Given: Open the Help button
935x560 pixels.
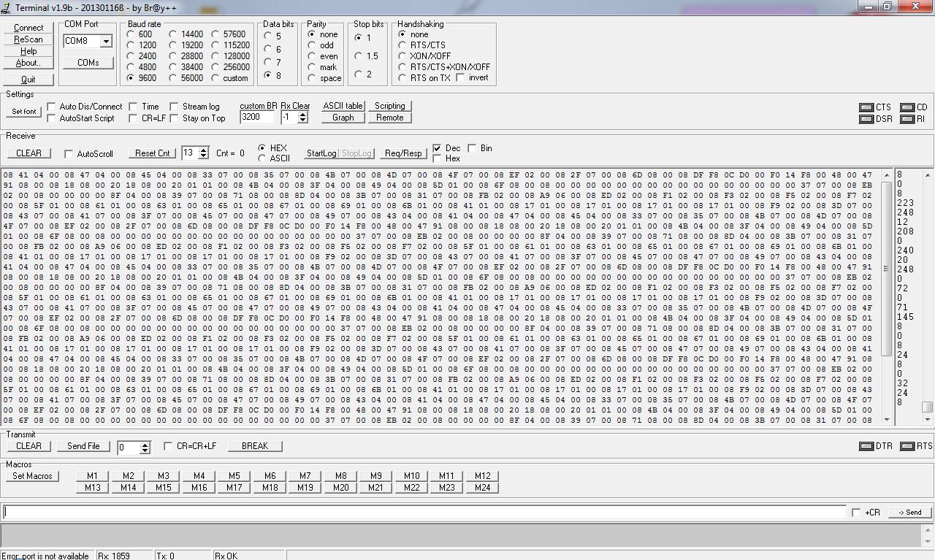Looking at the screenshot, I should click(x=28, y=51).
